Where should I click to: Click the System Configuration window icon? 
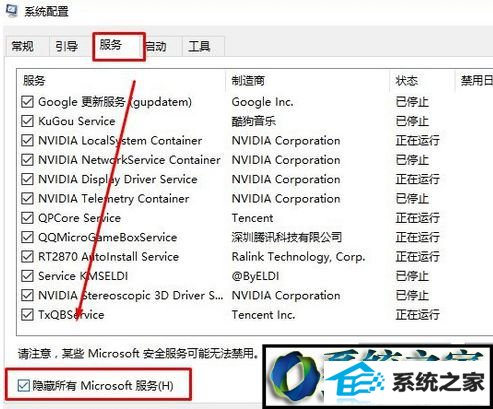12,10
